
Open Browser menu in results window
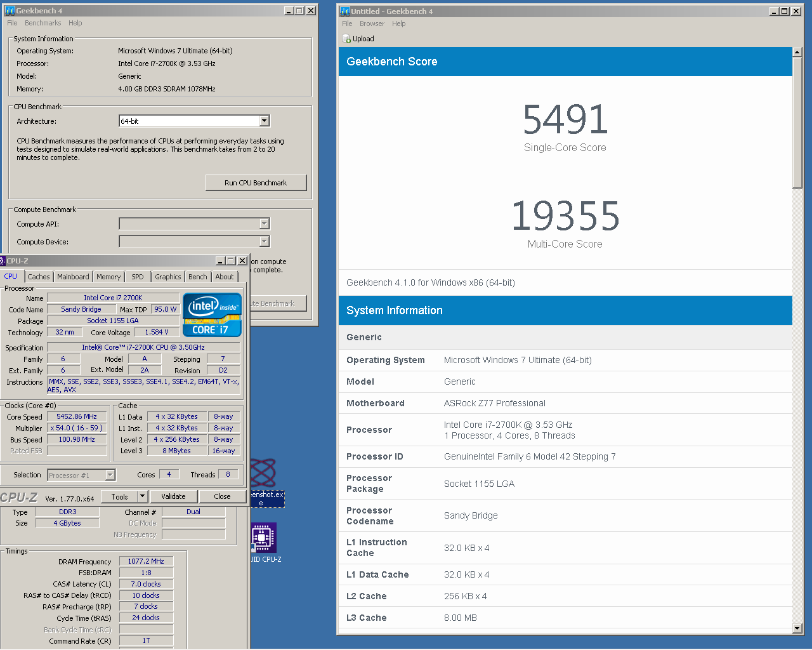coord(372,23)
